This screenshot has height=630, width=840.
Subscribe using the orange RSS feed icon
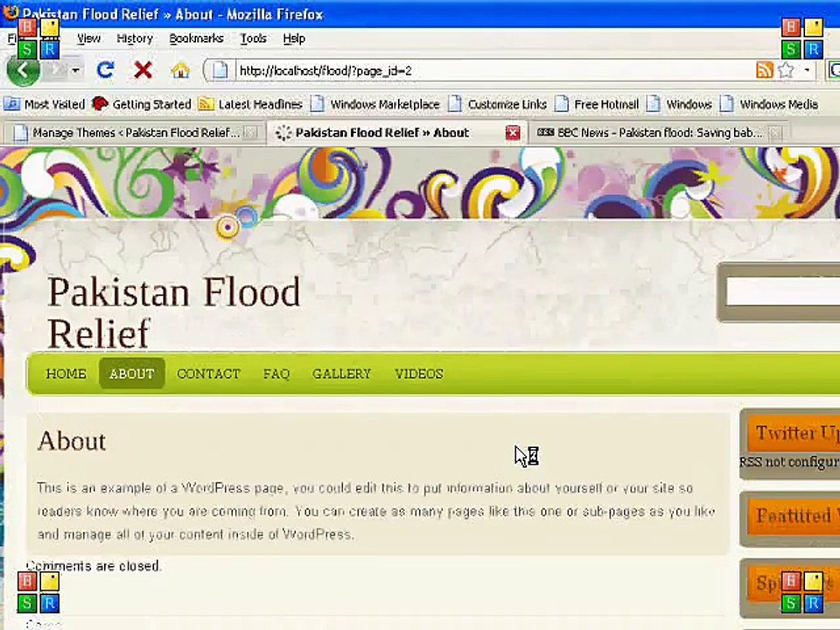pyautogui.click(x=765, y=70)
